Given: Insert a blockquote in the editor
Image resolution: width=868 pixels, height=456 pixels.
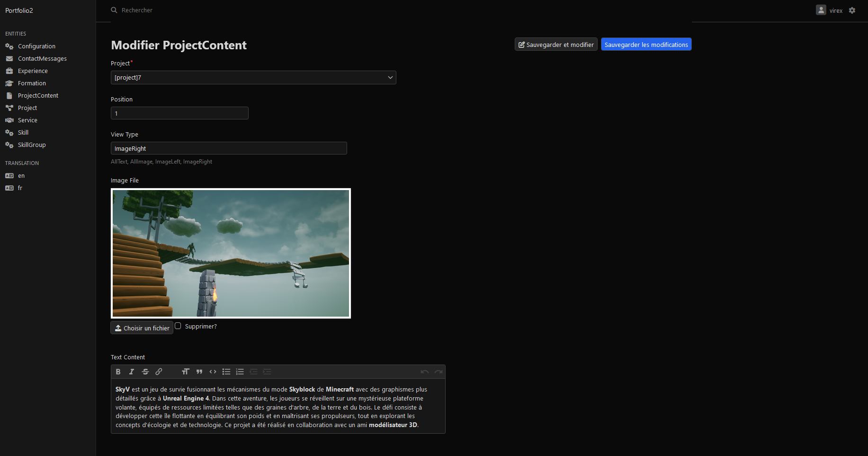Looking at the screenshot, I should (x=199, y=372).
